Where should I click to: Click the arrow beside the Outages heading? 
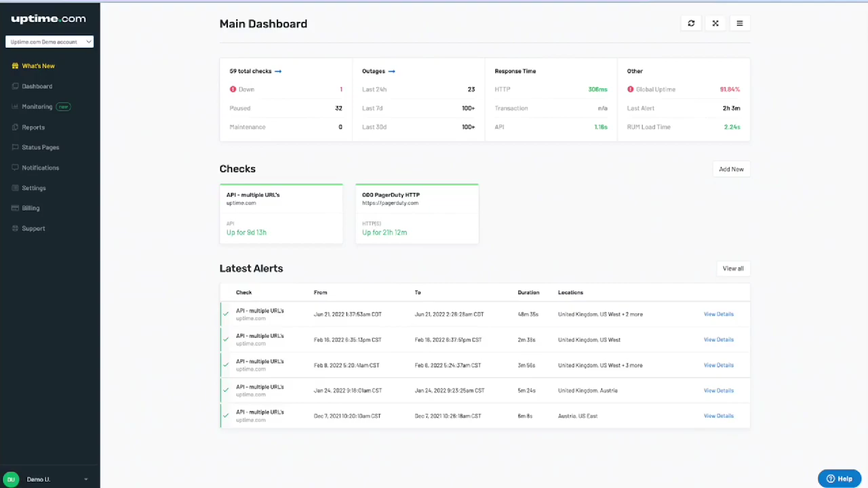click(x=392, y=71)
